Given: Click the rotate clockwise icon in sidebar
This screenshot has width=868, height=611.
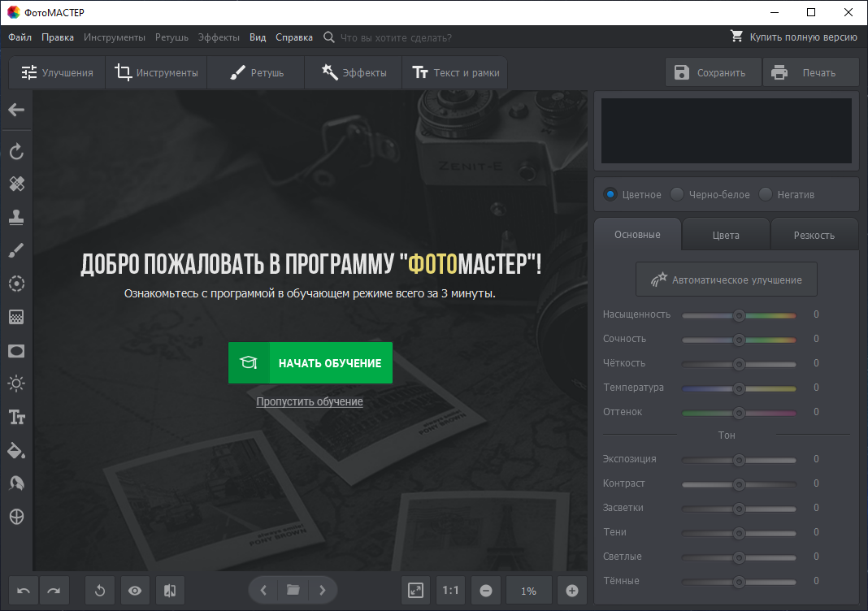Looking at the screenshot, I should [x=16, y=151].
